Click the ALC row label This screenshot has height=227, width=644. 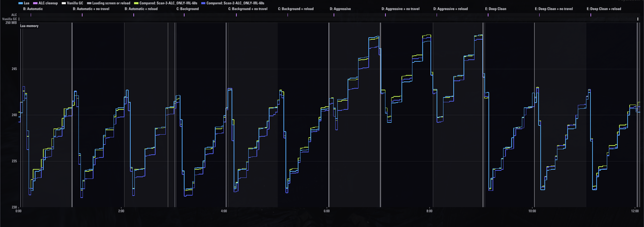click(x=14, y=15)
